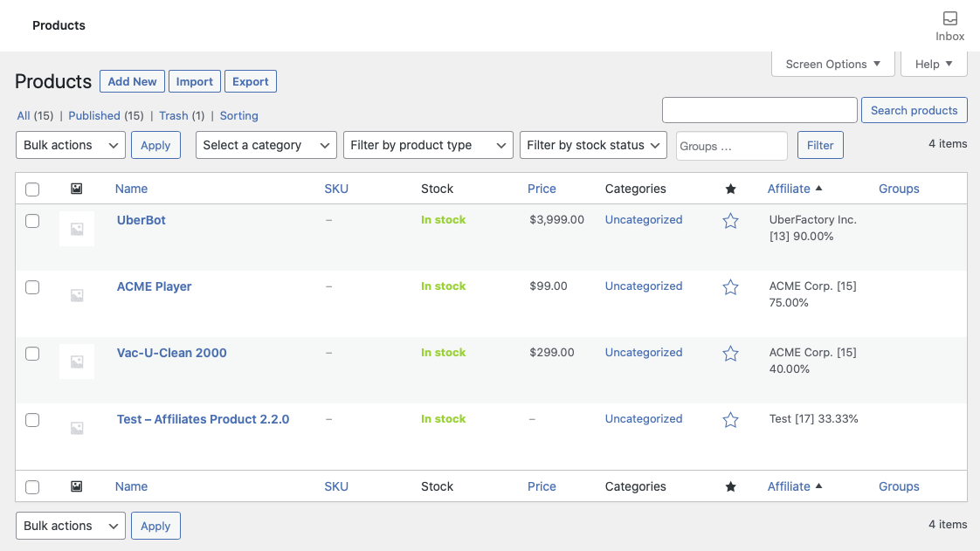
Task: Focus the product search input field
Action: (x=759, y=110)
